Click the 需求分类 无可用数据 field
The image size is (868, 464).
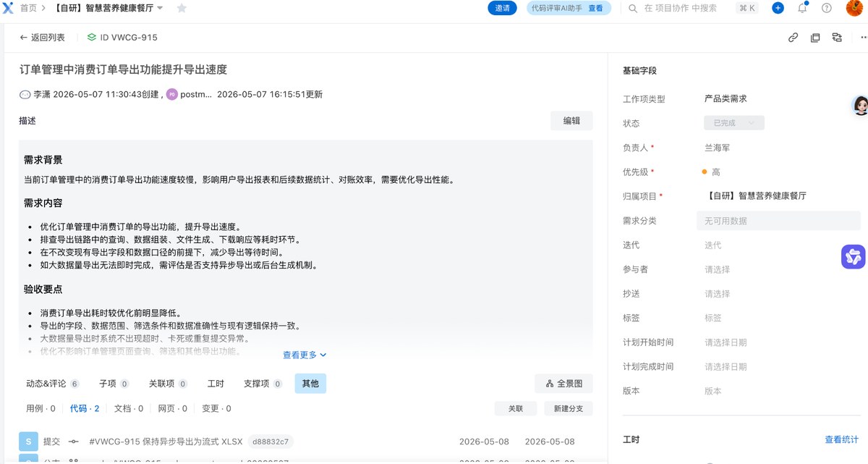(x=778, y=221)
